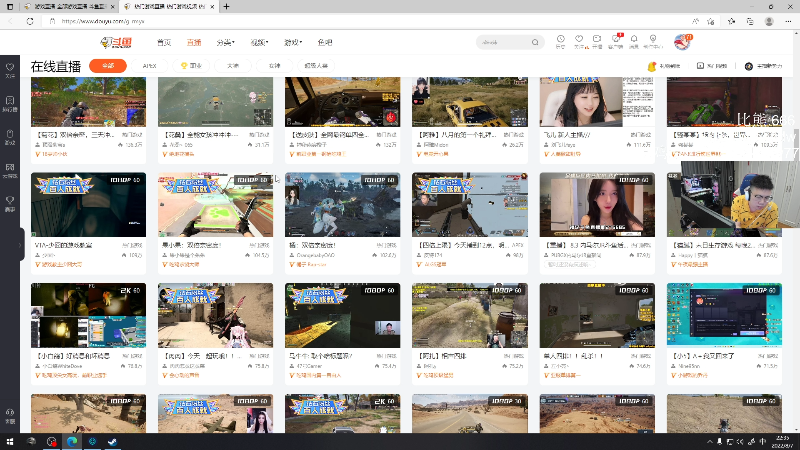Open a new browser tab with plus
The width and height of the screenshot is (800, 450).
(x=226, y=7)
